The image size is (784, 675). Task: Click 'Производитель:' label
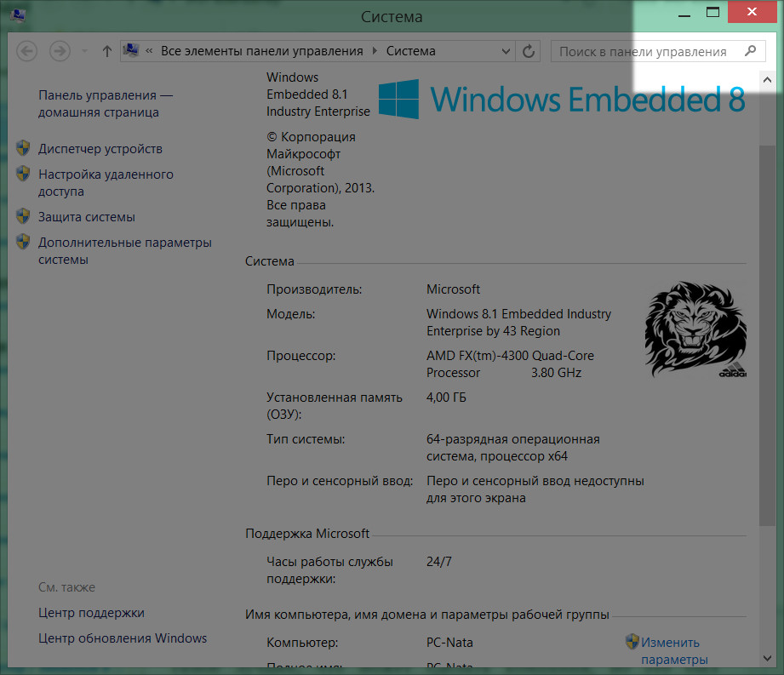pos(314,289)
